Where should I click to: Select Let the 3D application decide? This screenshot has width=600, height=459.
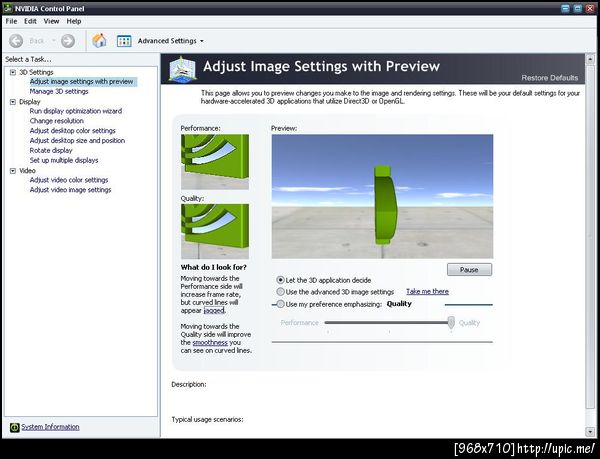click(280, 280)
